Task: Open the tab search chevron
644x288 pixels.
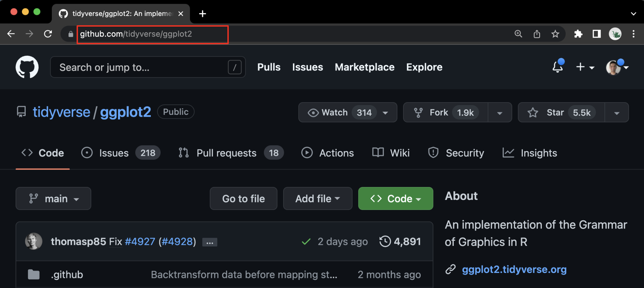Action: tap(633, 14)
